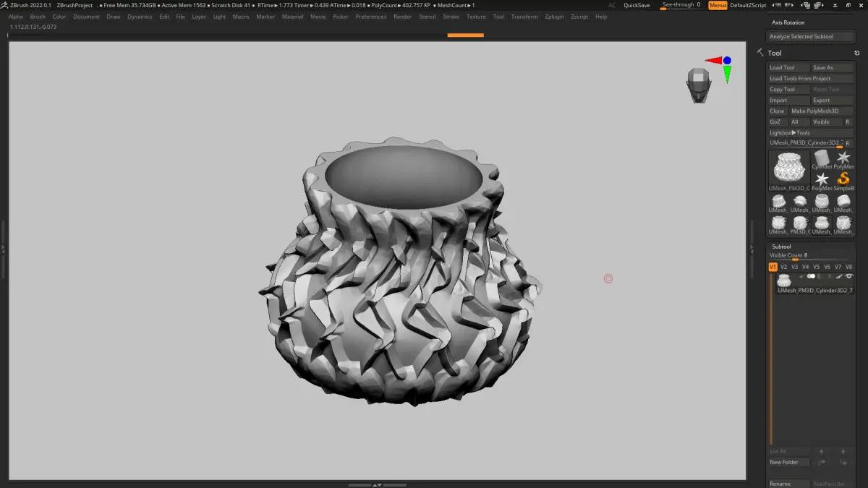Click the camera view head gizmo
Image resolution: width=868 pixels, height=488 pixels.
[698, 85]
